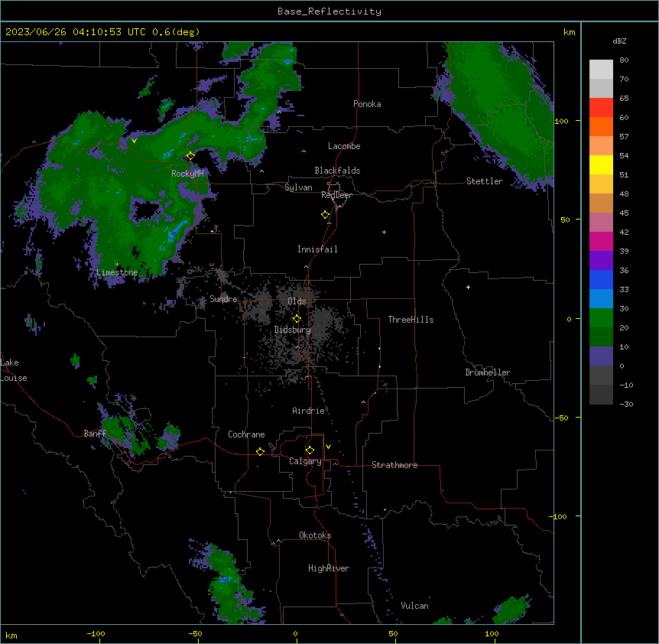Select the blue 36 dBZ color swatch
This screenshot has width=659, height=644.
pos(601,279)
